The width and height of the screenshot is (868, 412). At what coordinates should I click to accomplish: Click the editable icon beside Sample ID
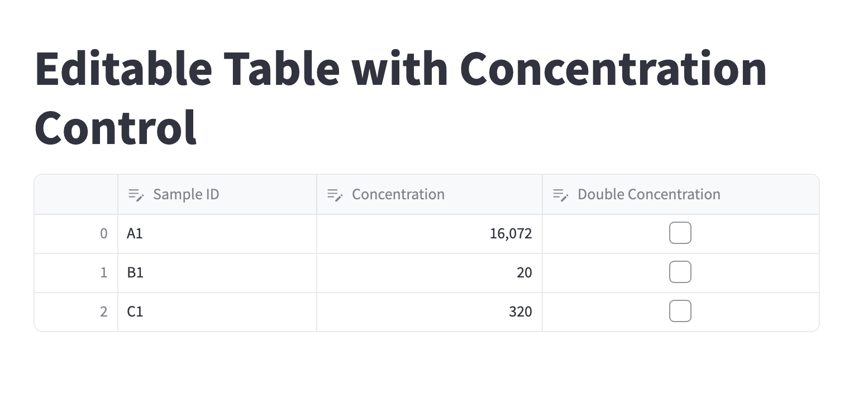pyautogui.click(x=136, y=195)
